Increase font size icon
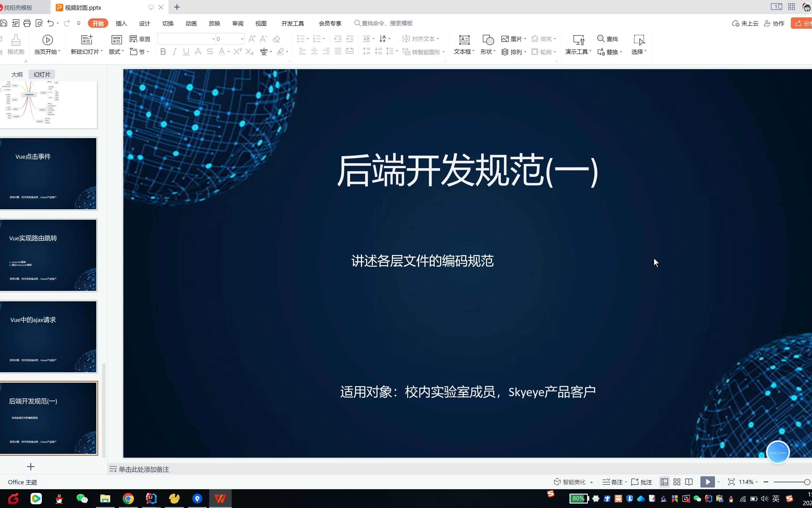 point(252,39)
